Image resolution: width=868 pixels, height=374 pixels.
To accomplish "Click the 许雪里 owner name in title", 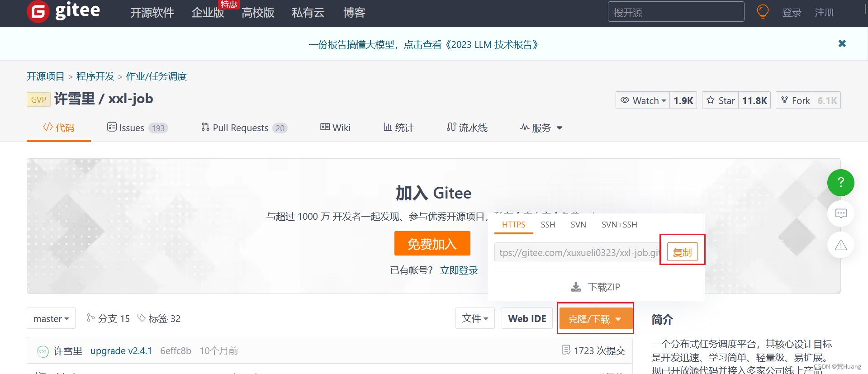I will pyautogui.click(x=75, y=99).
